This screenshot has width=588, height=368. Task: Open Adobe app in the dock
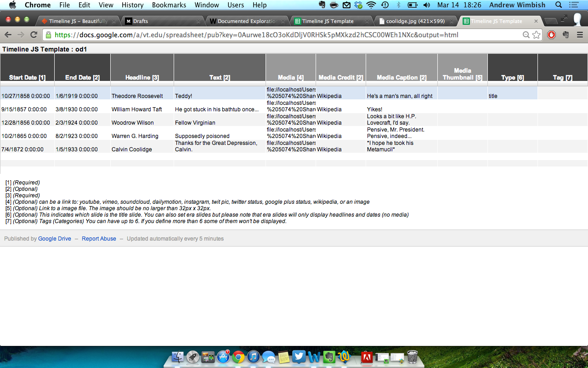[x=367, y=356]
